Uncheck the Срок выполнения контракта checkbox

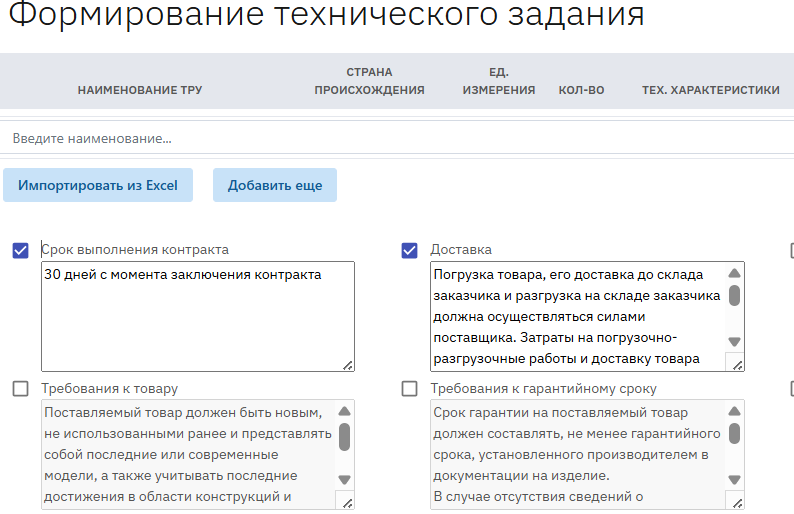pos(20,250)
